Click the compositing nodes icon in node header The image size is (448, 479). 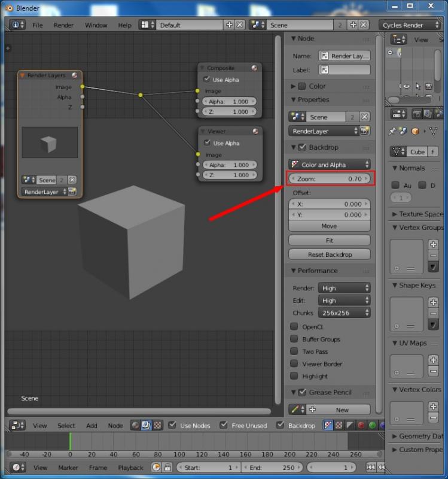[147, 425]
